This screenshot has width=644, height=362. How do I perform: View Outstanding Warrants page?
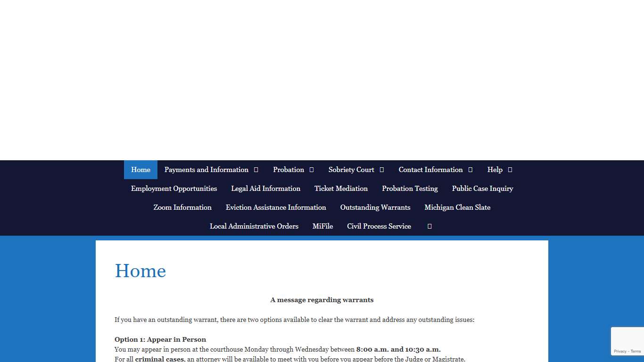[x=375, y=207]
